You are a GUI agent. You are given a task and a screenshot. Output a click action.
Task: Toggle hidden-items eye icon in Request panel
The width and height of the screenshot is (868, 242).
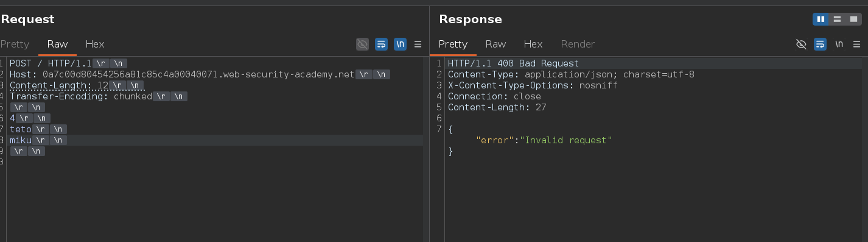click(x=362, y=44)
